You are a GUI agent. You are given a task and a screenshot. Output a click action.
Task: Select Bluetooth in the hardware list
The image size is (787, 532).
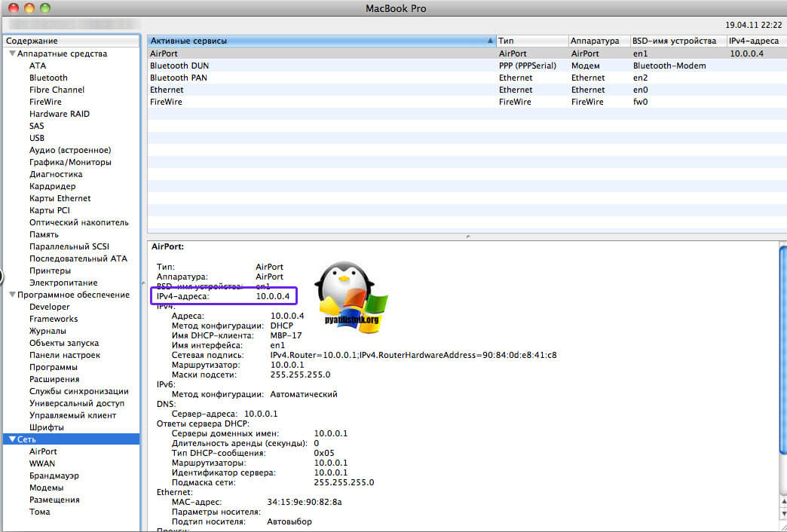(x=48, y=78)
